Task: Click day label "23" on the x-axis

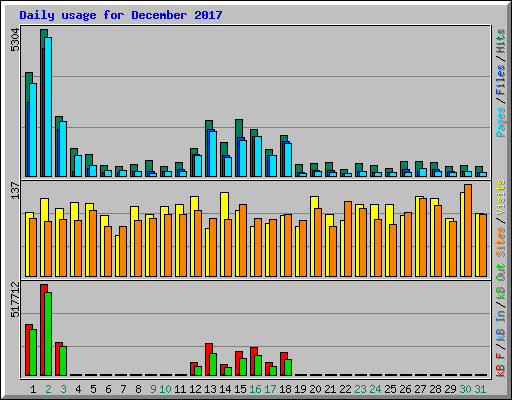Action: [x=360, y=389]
